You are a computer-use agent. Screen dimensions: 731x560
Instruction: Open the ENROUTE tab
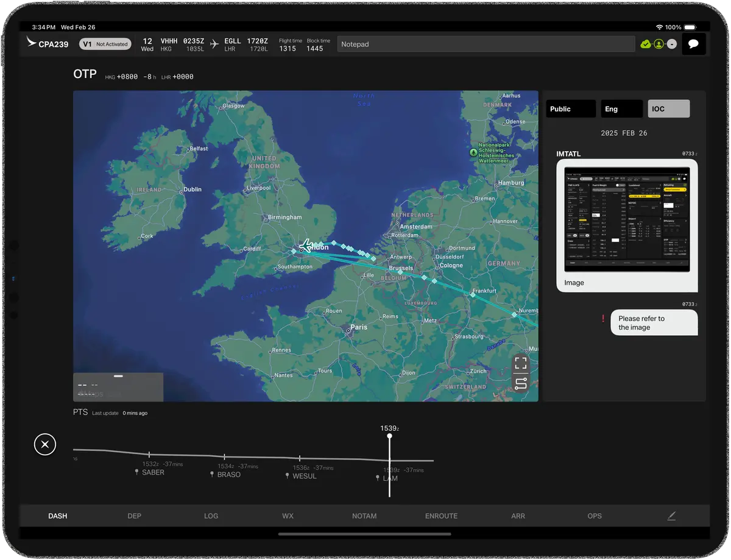click(440, 516)
